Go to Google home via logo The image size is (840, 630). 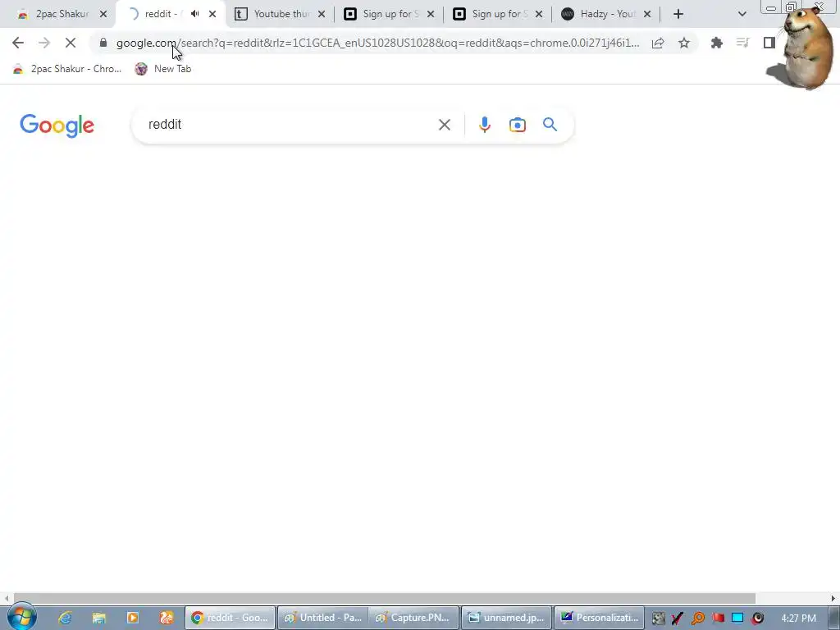pyautogui.click(x=57, y=126)
